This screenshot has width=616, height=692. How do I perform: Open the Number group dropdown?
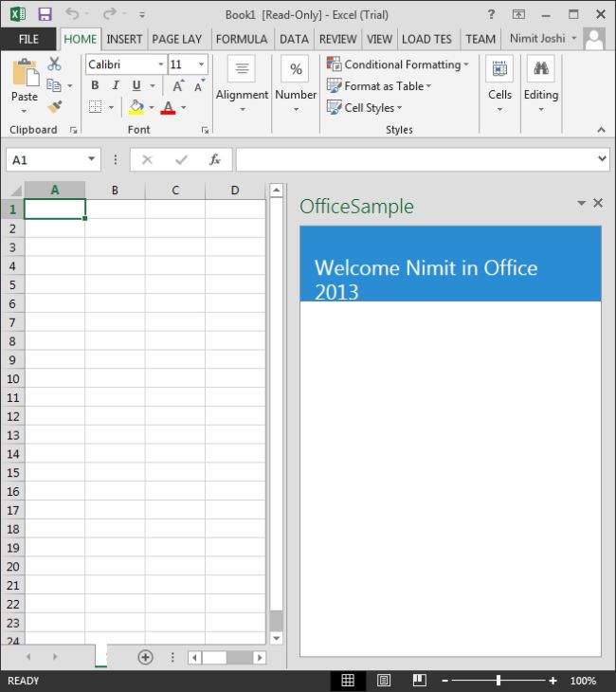[296, 83]
